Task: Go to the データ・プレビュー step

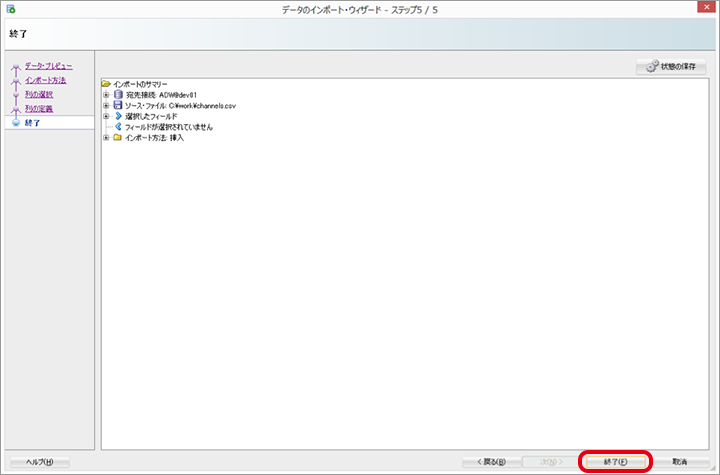Action: (48, 66)
